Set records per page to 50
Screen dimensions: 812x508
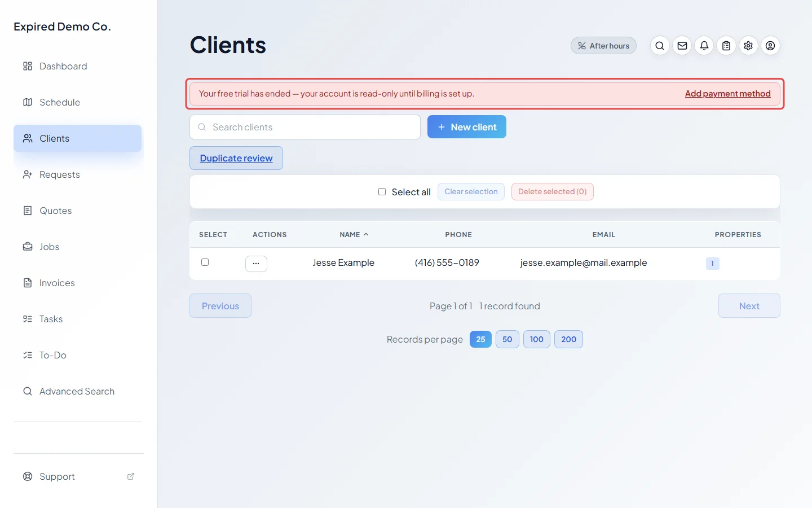tap(507, 339)
